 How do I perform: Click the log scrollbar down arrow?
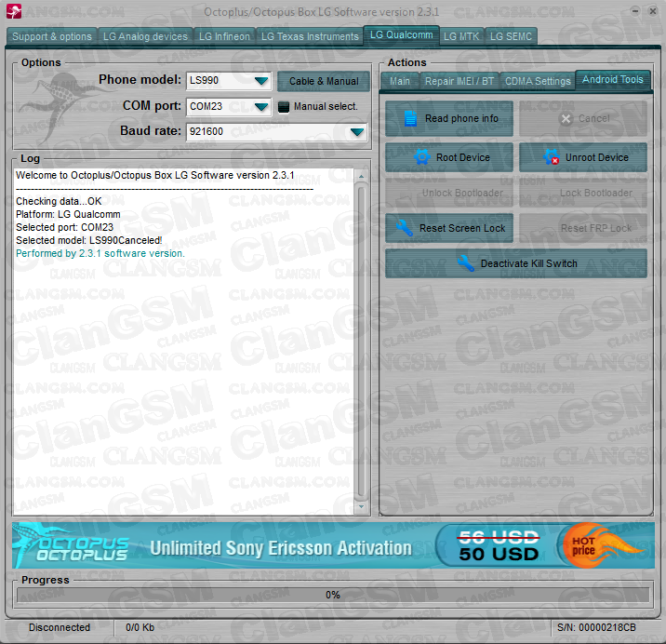coord(361,506)
